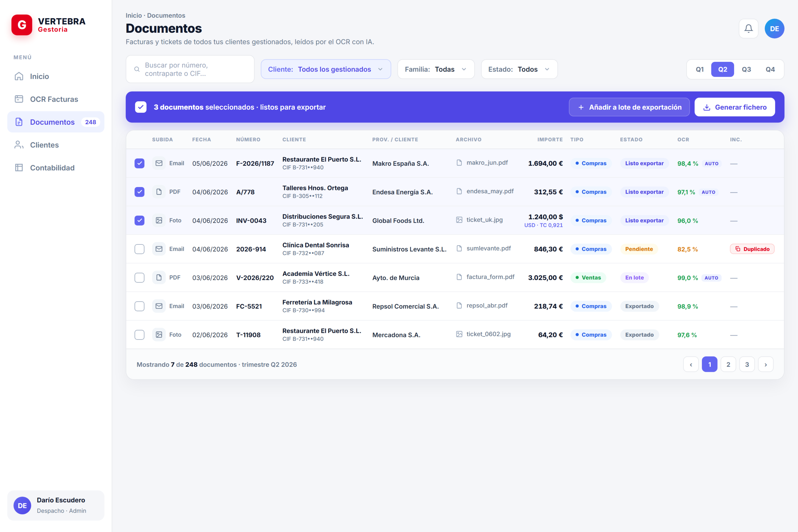Uncheck the F-2026/1187 invoice checkbox

[x=139, y=163]
